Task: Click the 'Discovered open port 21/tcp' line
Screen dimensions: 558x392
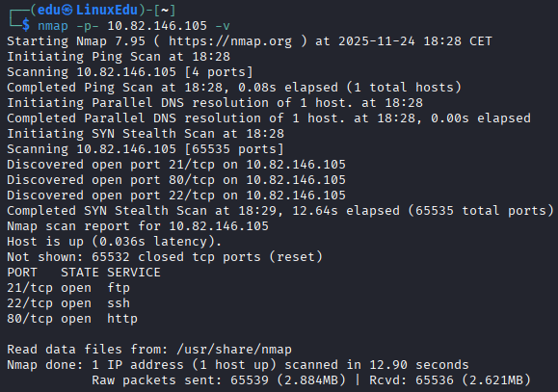Action: point(176,165)
